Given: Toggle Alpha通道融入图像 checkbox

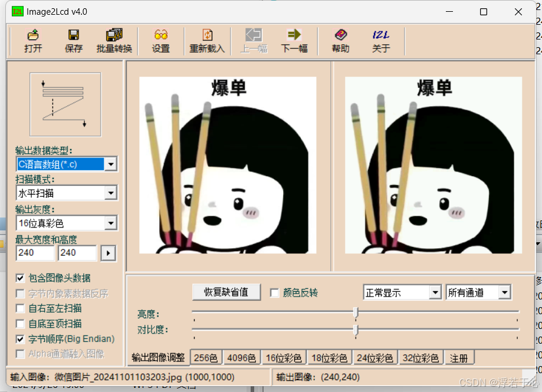Looking at the screenshot, I should (20, 354).
